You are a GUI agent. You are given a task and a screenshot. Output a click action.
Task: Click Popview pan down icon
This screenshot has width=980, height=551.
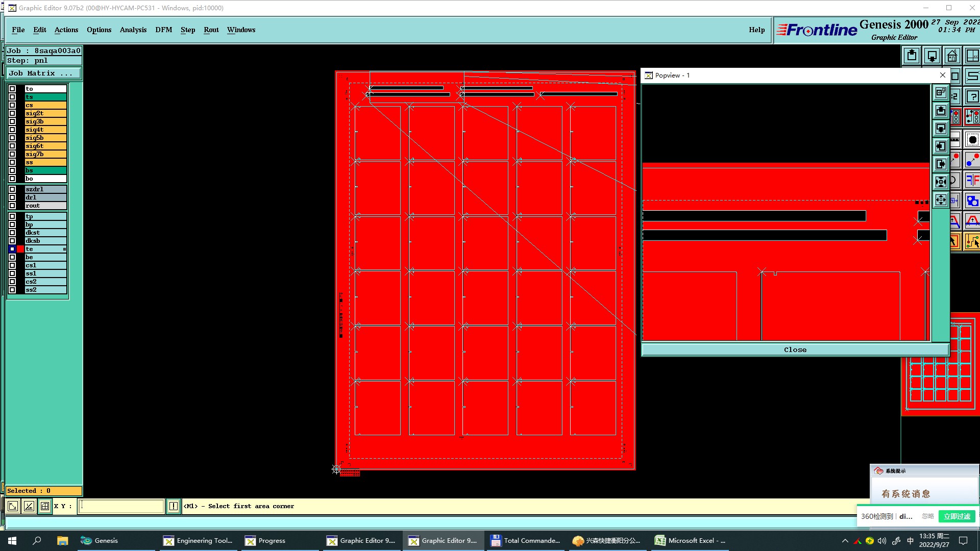pos(941,128)
